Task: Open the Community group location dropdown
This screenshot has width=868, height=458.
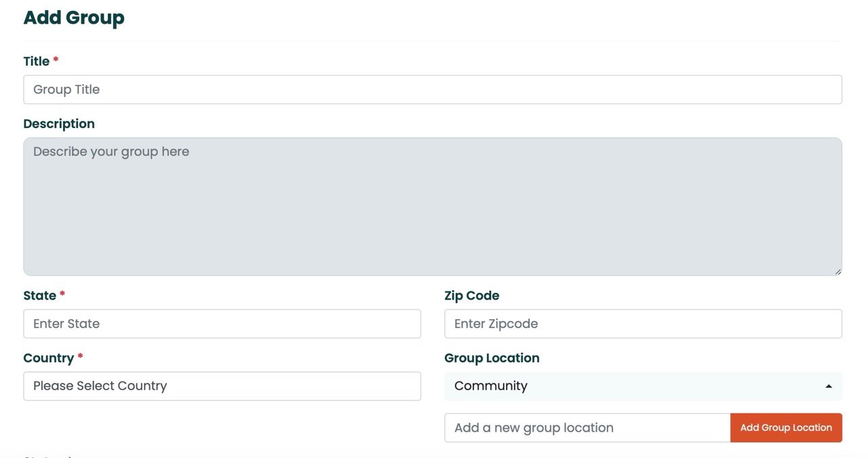Action: point(631,386)
